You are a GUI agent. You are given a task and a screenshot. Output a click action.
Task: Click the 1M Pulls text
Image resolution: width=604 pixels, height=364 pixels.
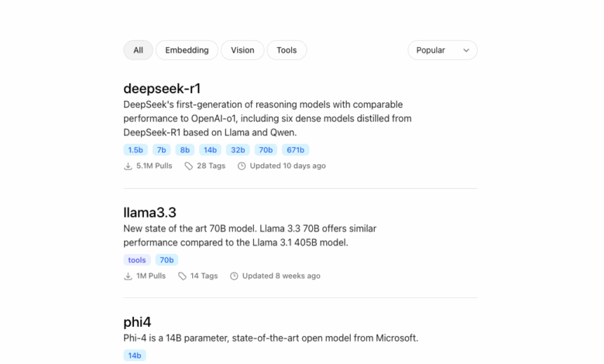(x=151, y=276)
